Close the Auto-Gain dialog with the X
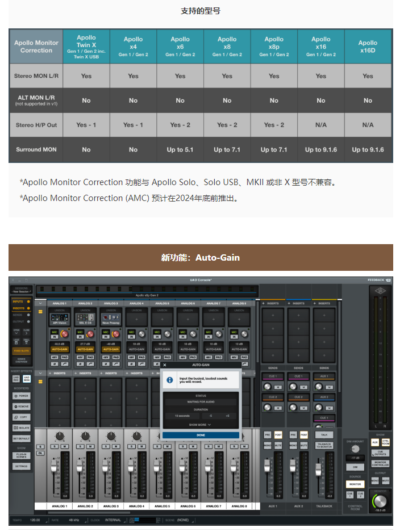404x532 pixels. click(x=165, y=365)
